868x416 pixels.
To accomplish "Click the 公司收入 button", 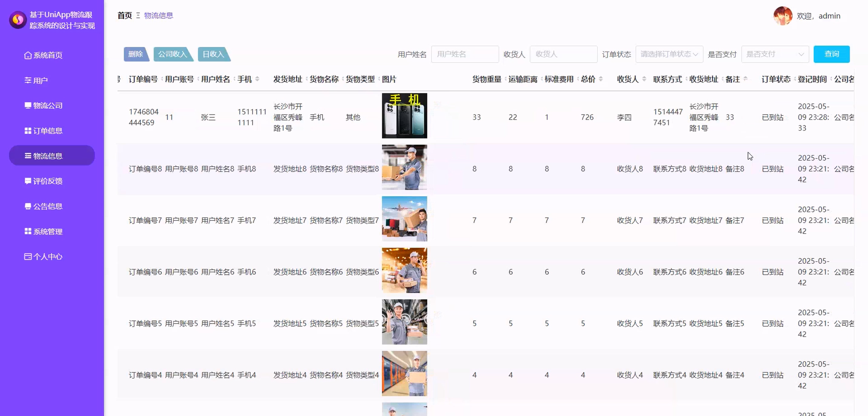I will pyautogui.click(x=172, y=54).
